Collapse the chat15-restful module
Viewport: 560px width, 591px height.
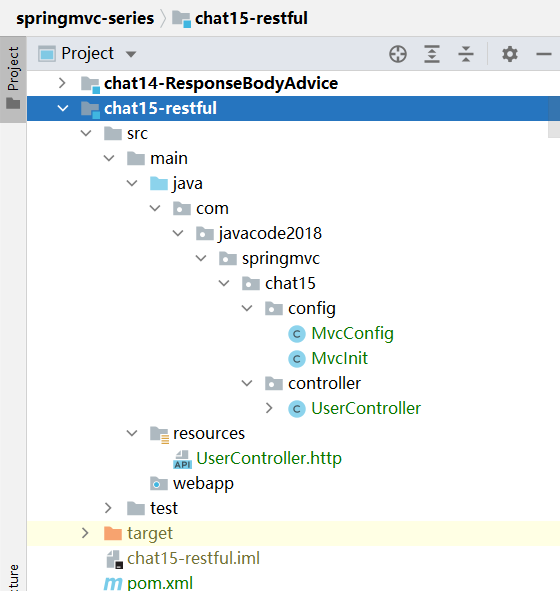pos(63,108)
